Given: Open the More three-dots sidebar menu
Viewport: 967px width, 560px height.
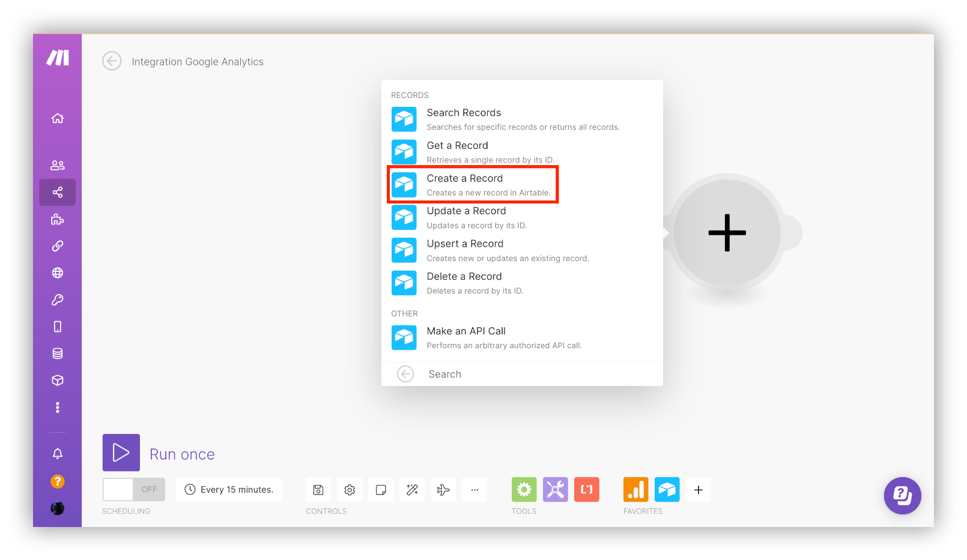Looking at the screenshot, I should (x=58, y=408).
